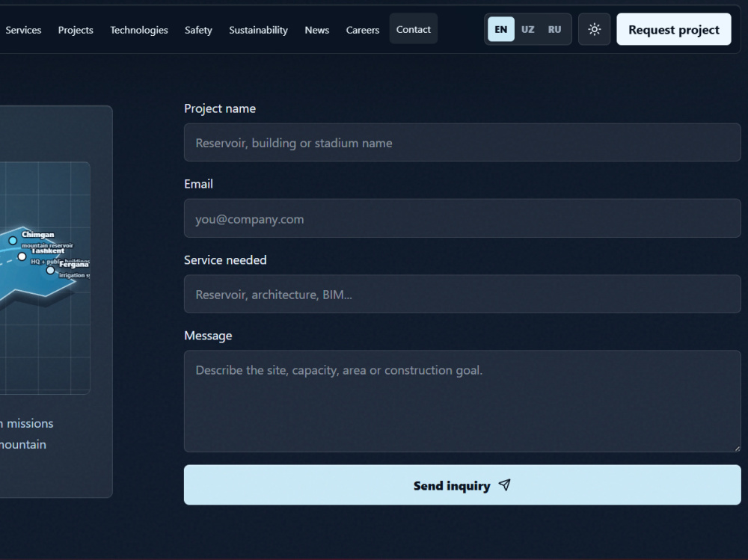Go to the Projects page
The image size is (748, 560).
point(76,30)
